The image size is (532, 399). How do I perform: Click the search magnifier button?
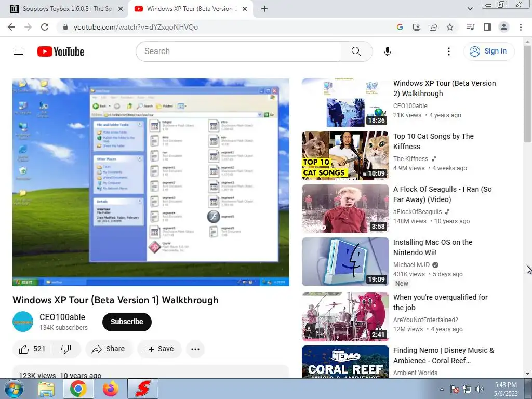pos(356,51)
